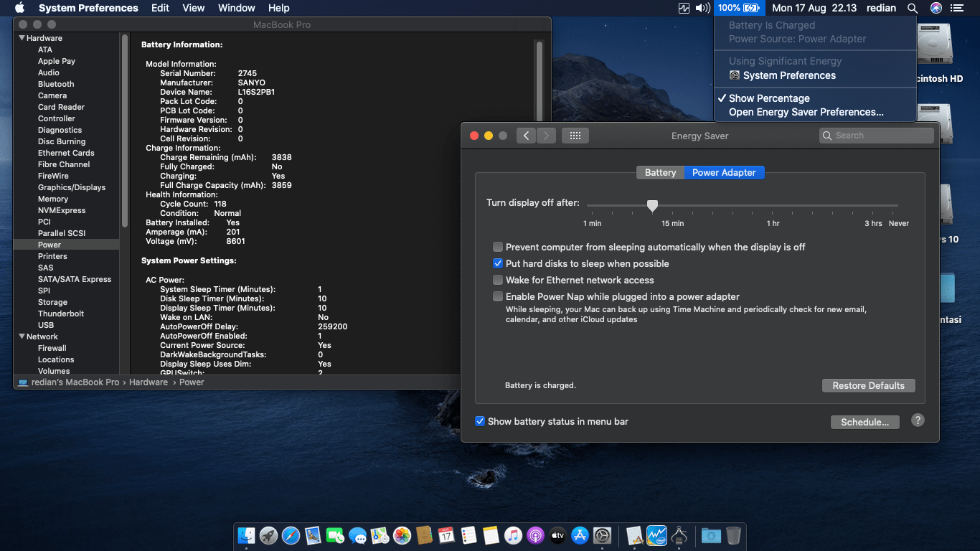
Task: Open Reminders from the Dock
Action: click(468, 535)
